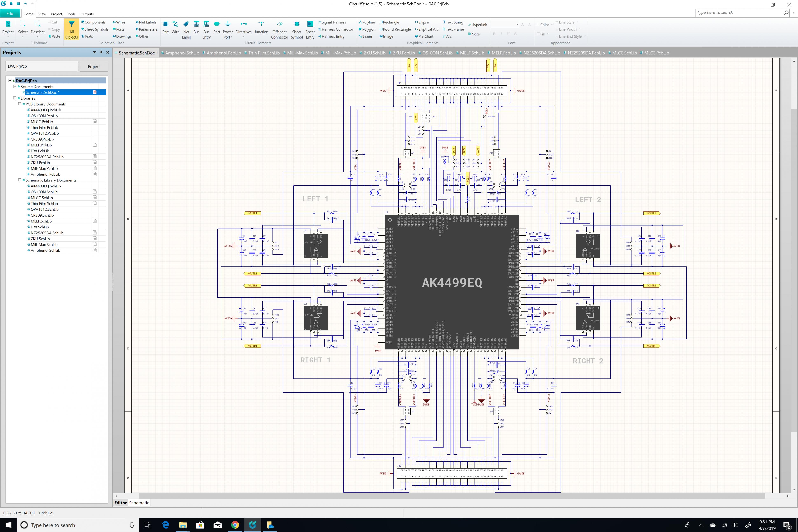Add a Signal Harness
This screenshot has width=798, height=532.
332,22
